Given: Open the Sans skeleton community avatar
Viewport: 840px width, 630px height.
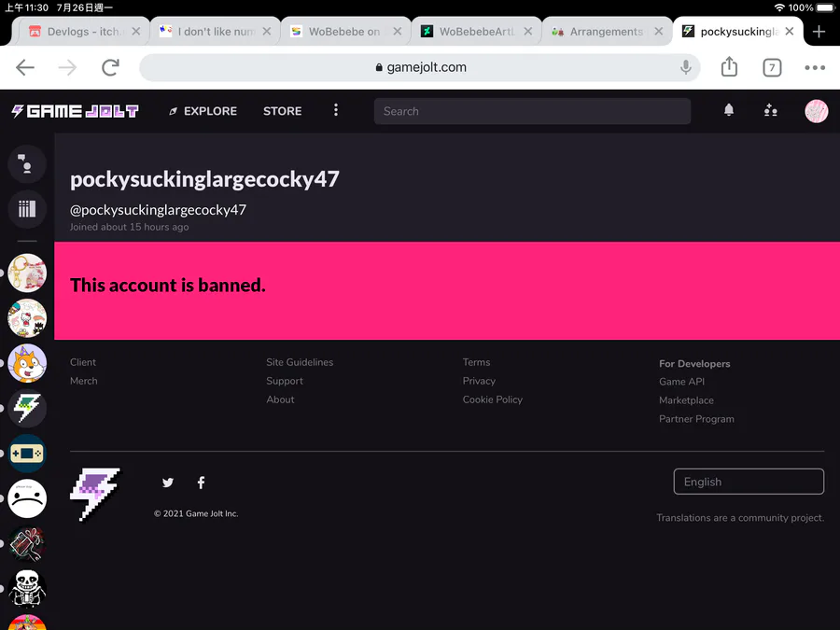Looking at the screenshot, I should point(27,588).
